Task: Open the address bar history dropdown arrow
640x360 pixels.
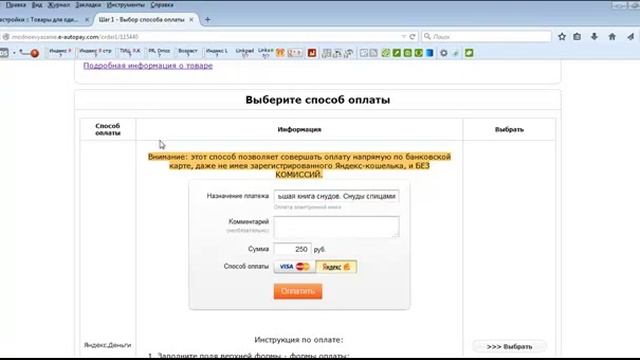Action: coord(403,37)
